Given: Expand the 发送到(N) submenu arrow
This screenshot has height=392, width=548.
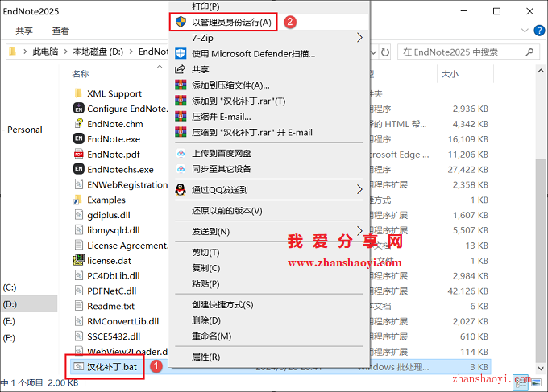Looking at the screenshot, I should click(359, 231).
